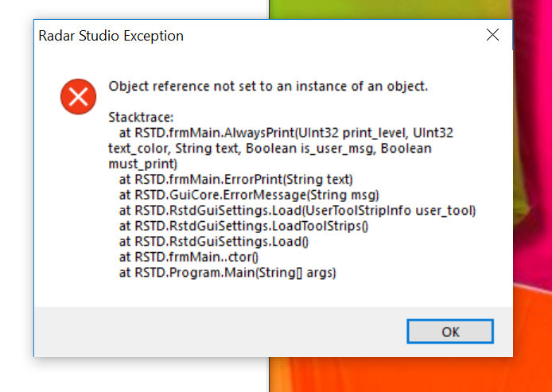Click the 'must_print)' text line
The width and height of the screenshot is (552, 392).
[x=142, y=164]
